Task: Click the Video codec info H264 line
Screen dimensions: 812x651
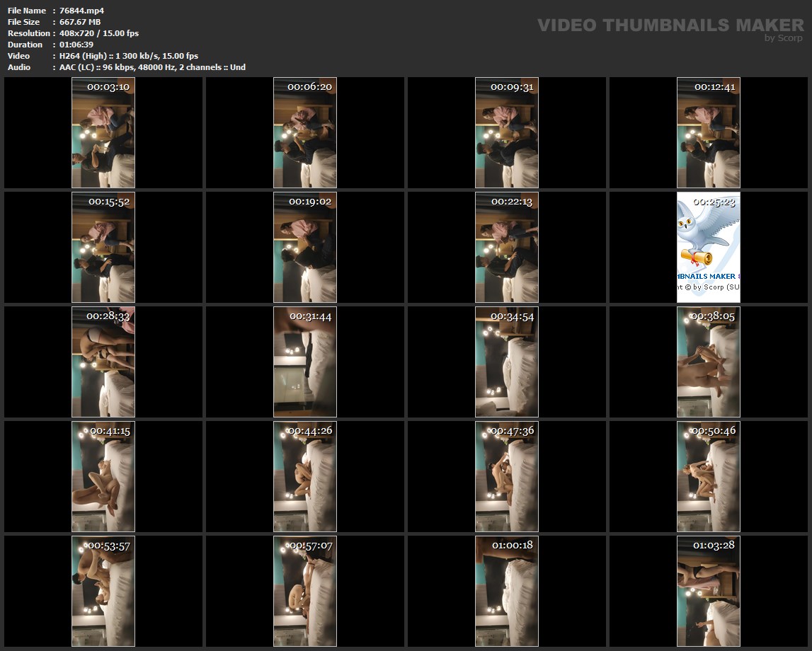Action: (x=129, y=56)
